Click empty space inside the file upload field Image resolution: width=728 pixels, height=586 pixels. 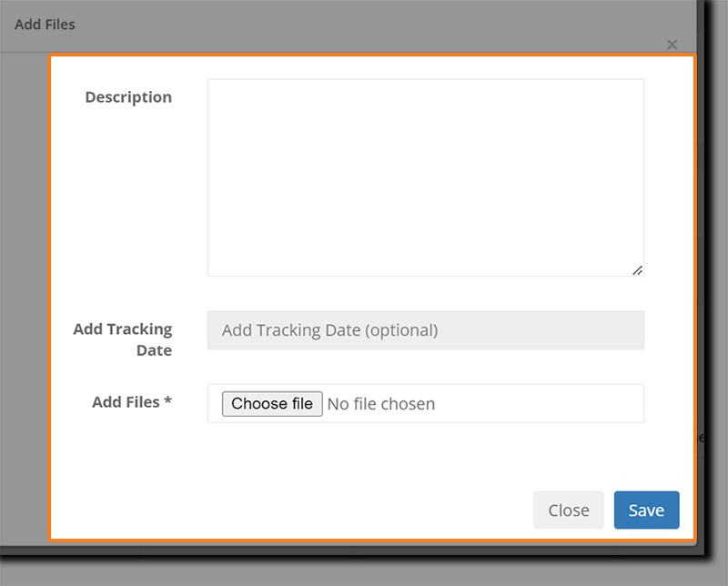click(546, 404)
